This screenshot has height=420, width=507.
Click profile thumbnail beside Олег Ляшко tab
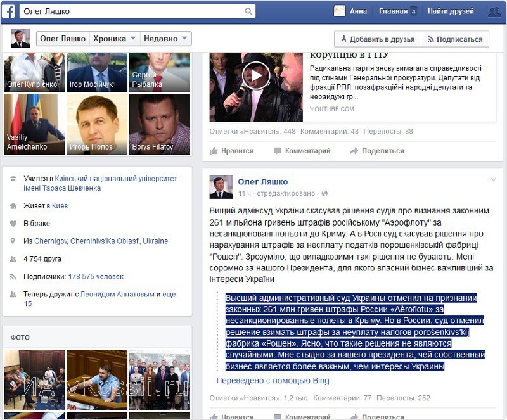[x=20, y=39]
